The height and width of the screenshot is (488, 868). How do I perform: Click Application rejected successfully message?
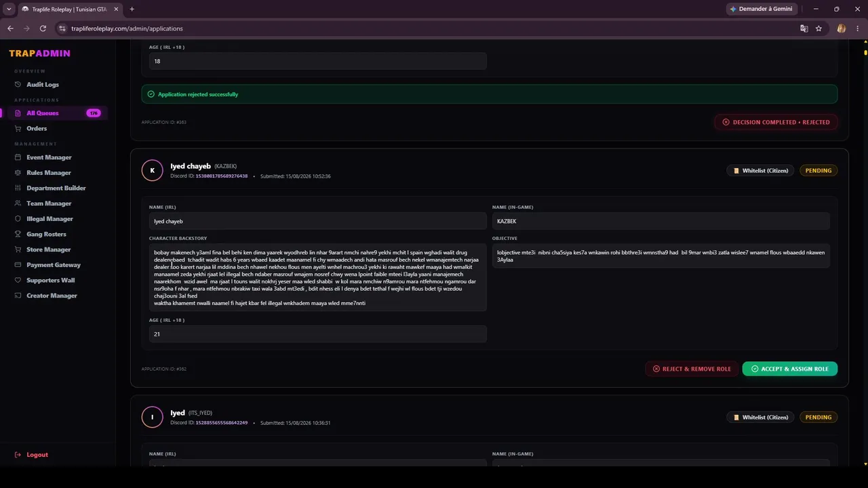(198, 94)
